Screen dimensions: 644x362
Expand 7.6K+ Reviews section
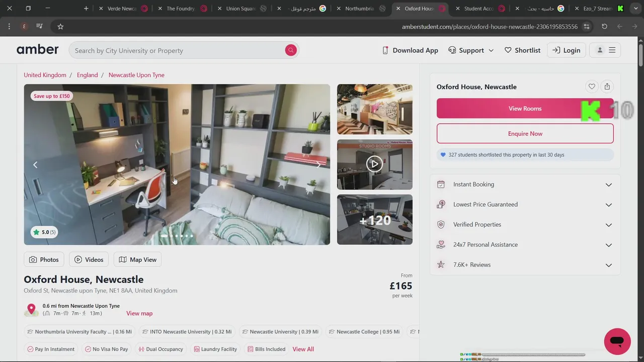pos(525,265)
